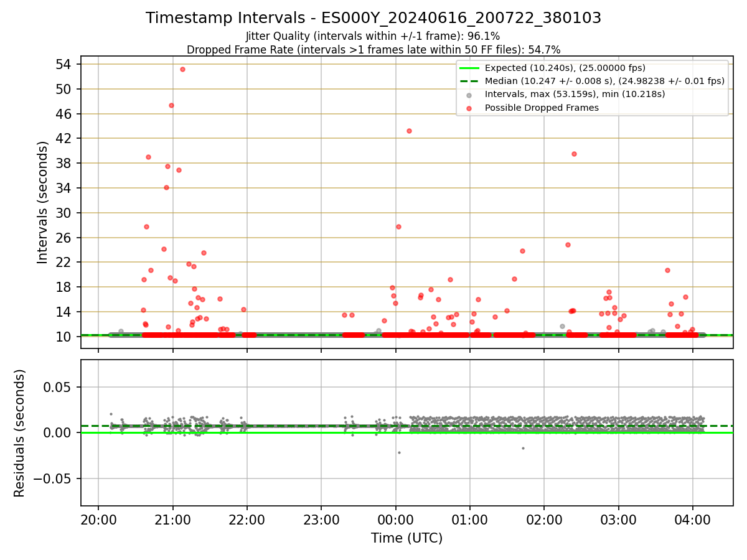Click the "Dropped Frame Rate" 54.7% subtitle line

(x=374, y=50)
